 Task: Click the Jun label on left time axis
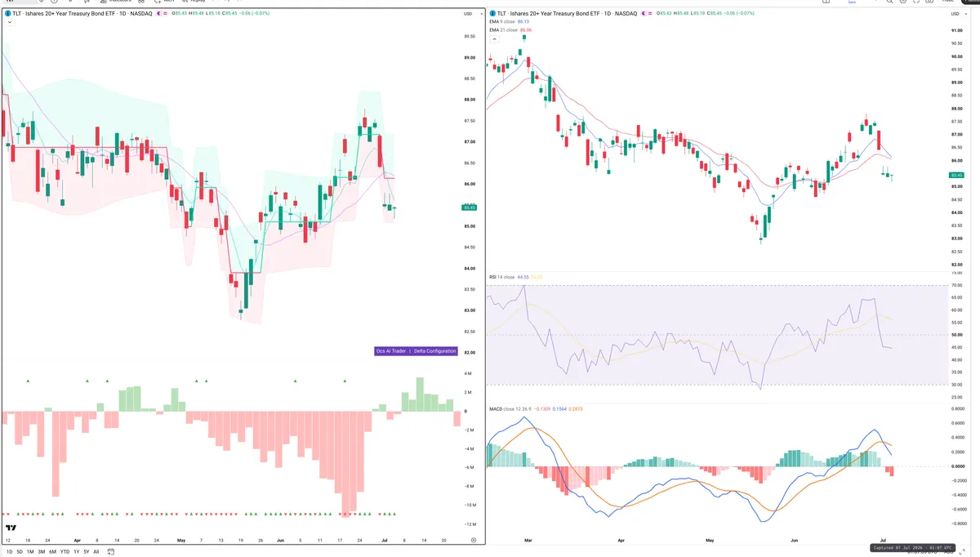coord(281,541)
